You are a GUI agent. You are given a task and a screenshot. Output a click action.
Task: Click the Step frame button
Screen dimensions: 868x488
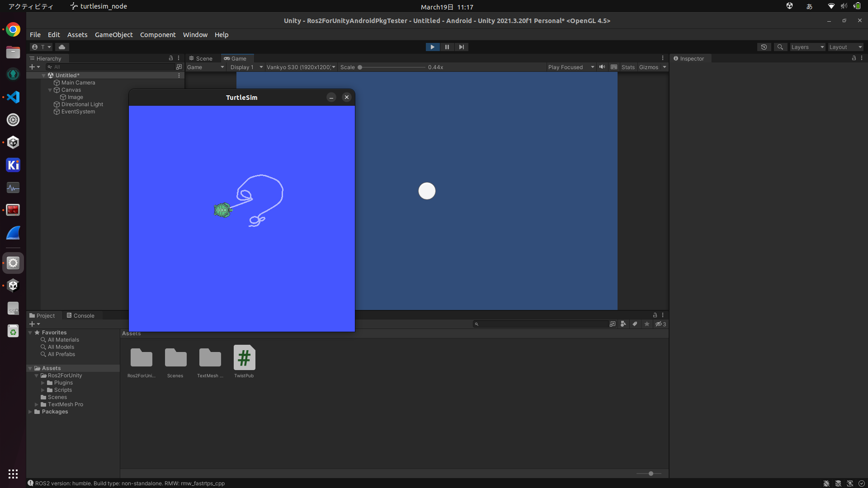(461, 47)
